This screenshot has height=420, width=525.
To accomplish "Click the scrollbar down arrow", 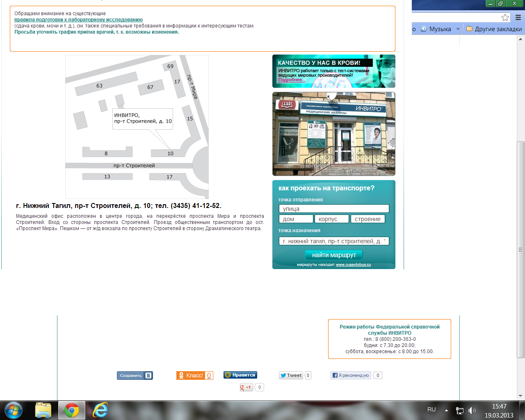I will pyautogui.click(x=521, y=396).
